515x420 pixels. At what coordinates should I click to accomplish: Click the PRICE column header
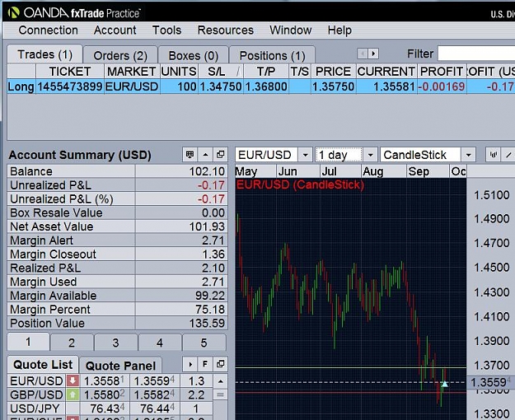click(x=333, y=72)
